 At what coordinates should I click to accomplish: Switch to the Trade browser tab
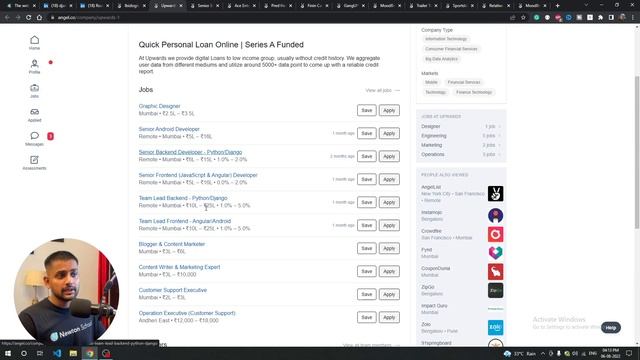(x=422, y=6)
